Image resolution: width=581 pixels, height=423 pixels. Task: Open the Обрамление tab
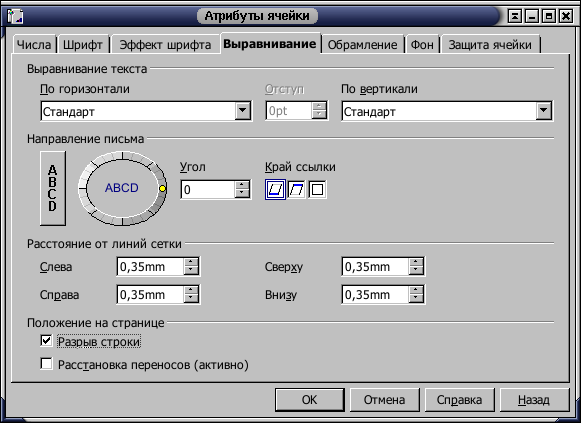362,45
